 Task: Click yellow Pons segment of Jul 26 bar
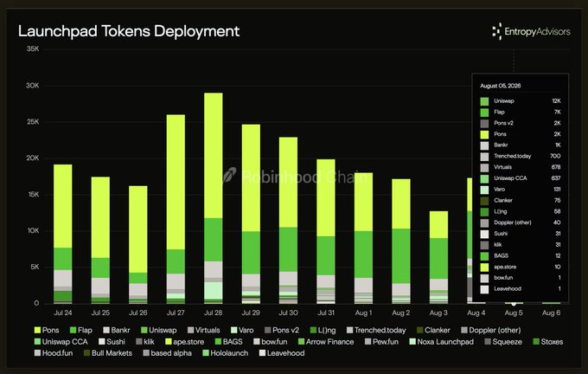pyautogui.click(x=138, y=229)
